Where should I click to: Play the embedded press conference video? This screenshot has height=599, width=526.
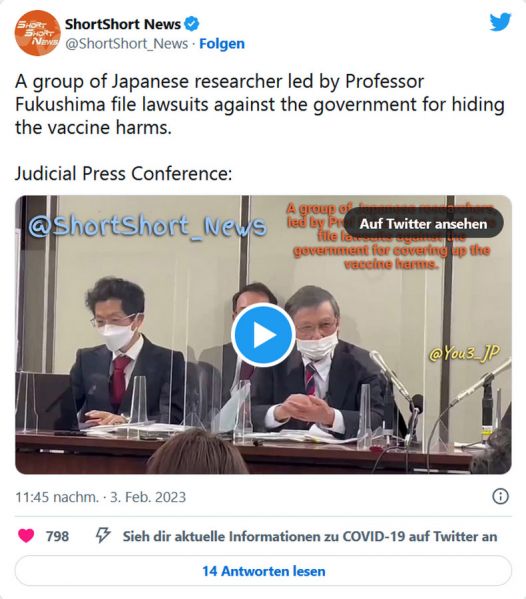click(x=263, y=335)
